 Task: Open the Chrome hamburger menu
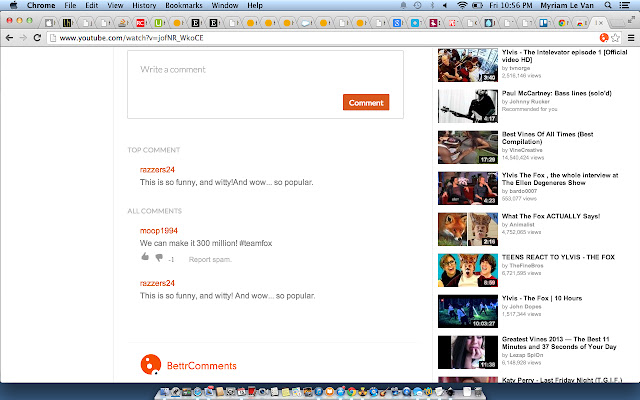[x=631, y=38]
